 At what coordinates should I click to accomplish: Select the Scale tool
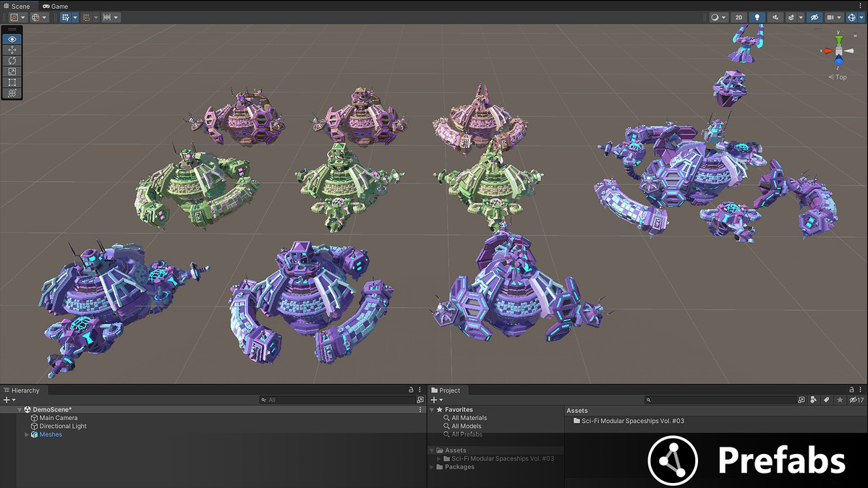click(x=12, y=72)
